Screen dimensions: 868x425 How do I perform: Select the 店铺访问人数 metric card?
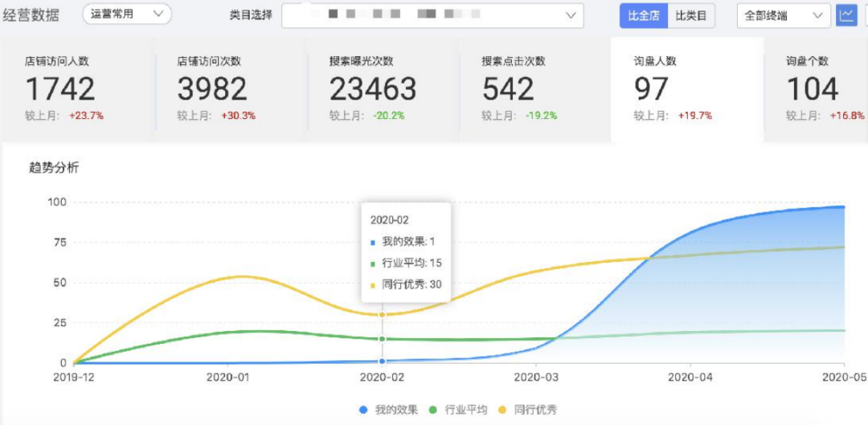click(x=78, y=89)
